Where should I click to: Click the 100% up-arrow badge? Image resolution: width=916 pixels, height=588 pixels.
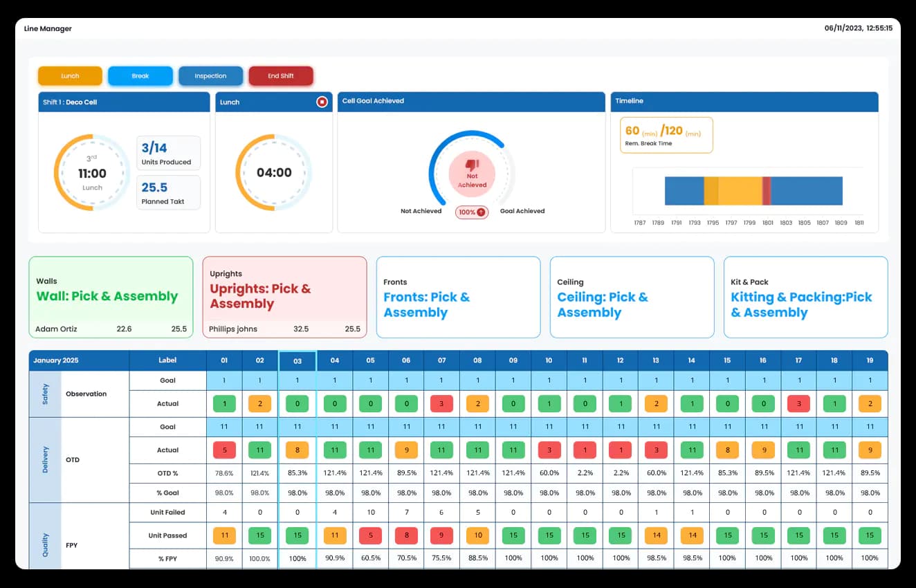click(471, 212)
